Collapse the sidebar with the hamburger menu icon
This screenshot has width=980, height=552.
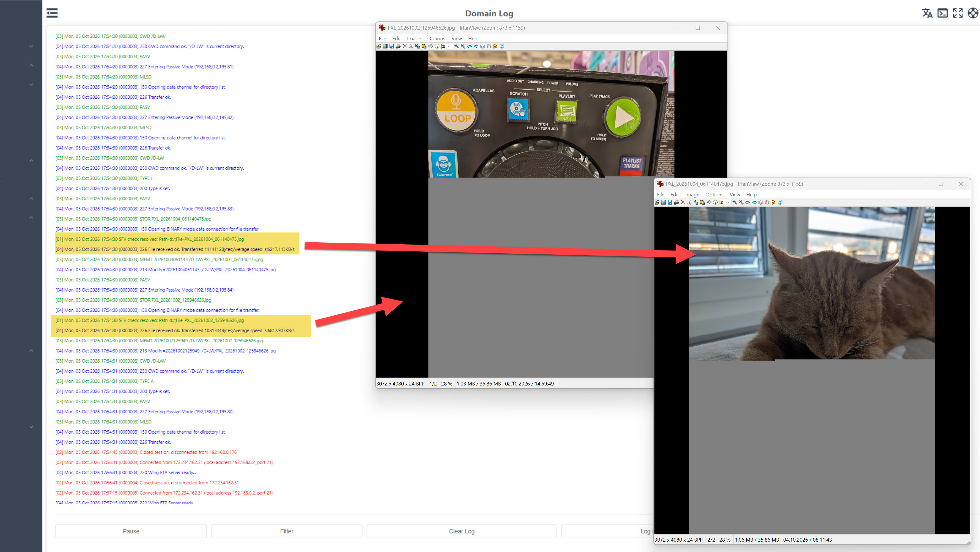52,13
